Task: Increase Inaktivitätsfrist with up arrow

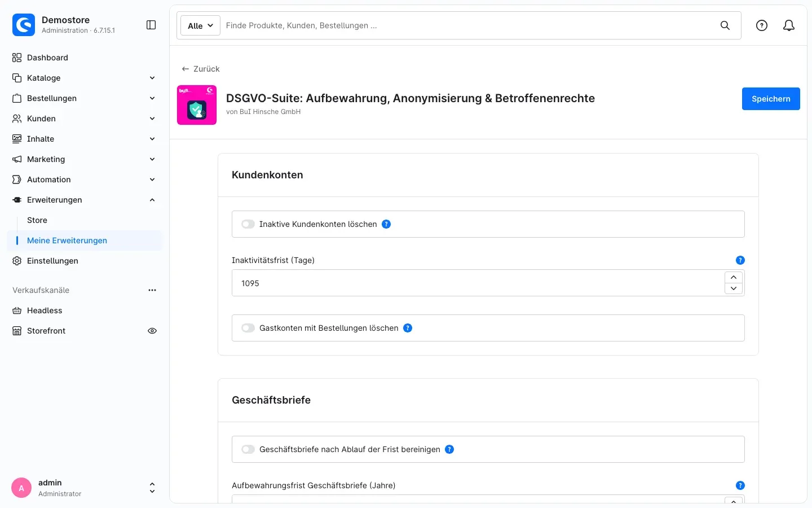Action: (x=734, y=277)
